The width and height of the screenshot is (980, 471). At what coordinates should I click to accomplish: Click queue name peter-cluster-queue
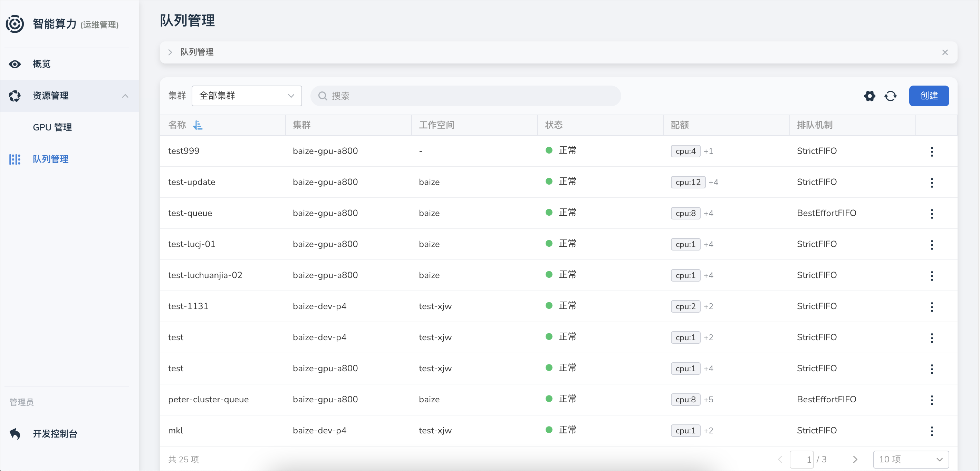[208, 400]
